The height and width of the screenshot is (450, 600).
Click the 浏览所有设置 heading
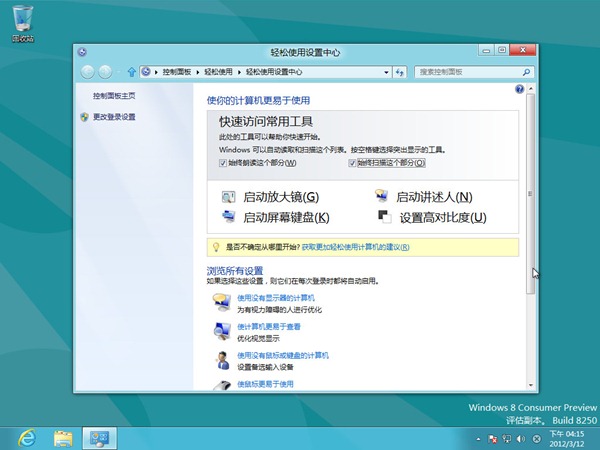coord(235,271)
